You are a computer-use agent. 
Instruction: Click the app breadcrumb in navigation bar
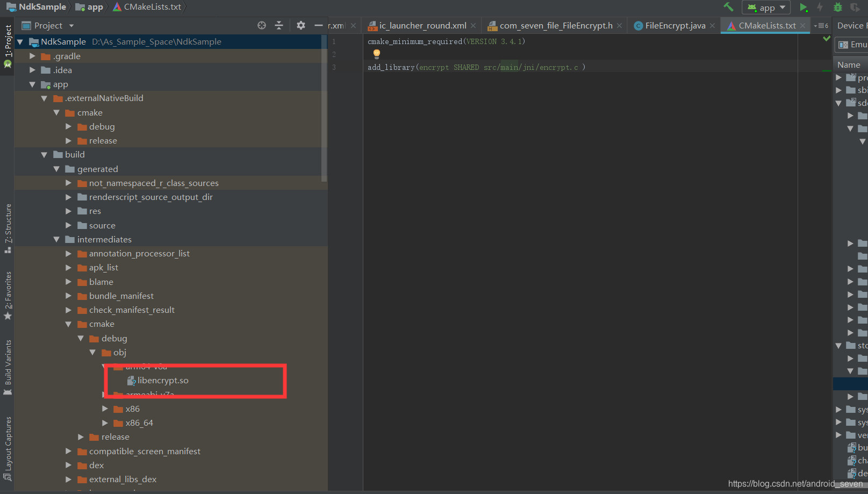(x=89, y=7)
